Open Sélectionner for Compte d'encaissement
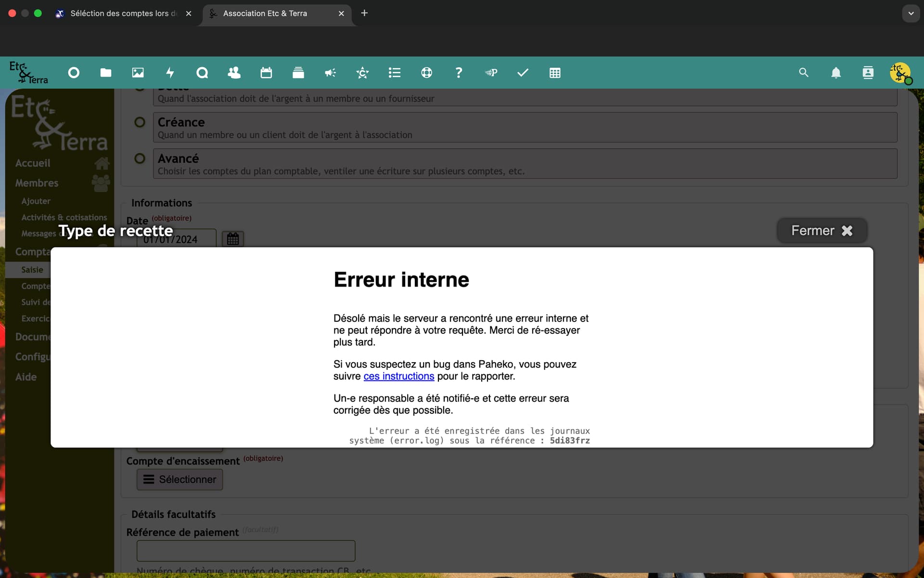Image resolution: width=924 pixels, height=578 pixels. point(180,479)
